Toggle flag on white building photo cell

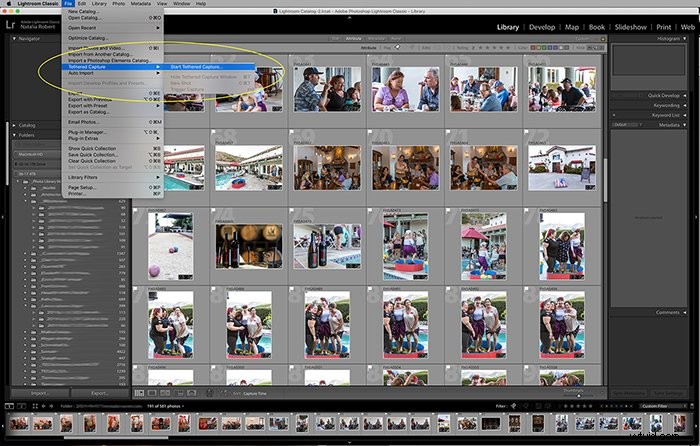pyautogui.click(x=528, y=132)
